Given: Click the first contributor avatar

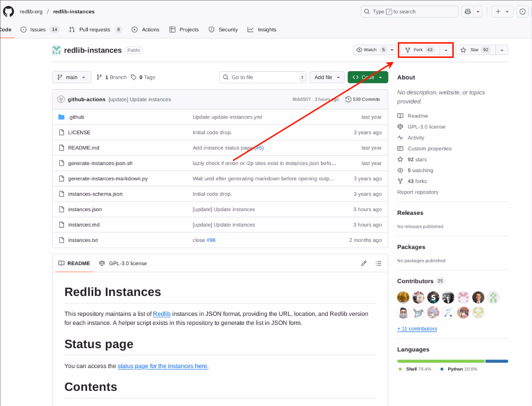Looking at the screenshot, I should pos(403,297).
